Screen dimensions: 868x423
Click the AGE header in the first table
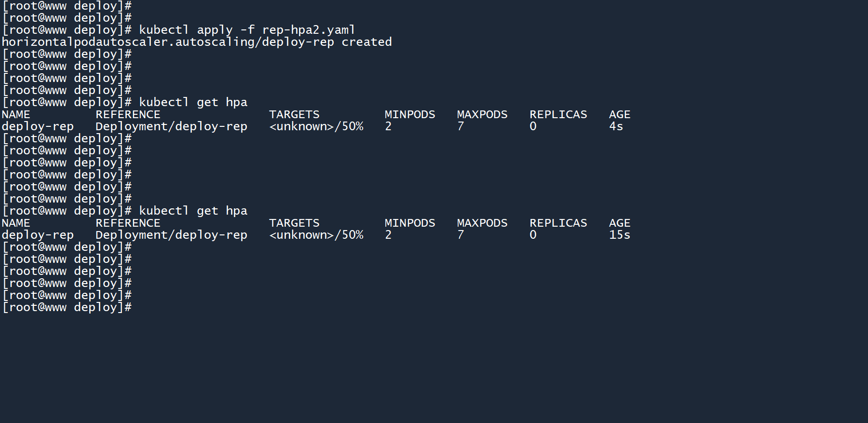click(620, 114)
